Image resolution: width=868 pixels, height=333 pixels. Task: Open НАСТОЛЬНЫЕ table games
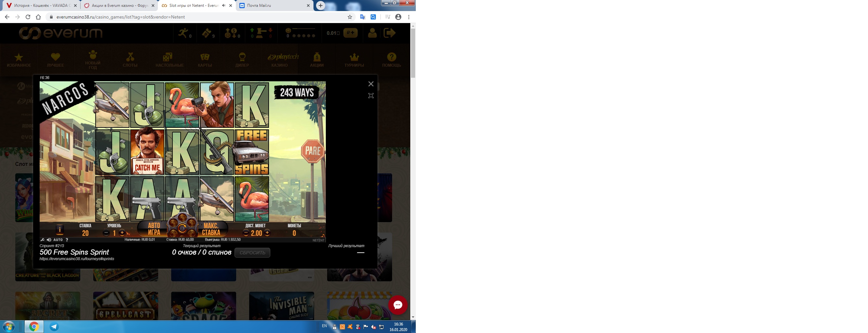point(170,60)
